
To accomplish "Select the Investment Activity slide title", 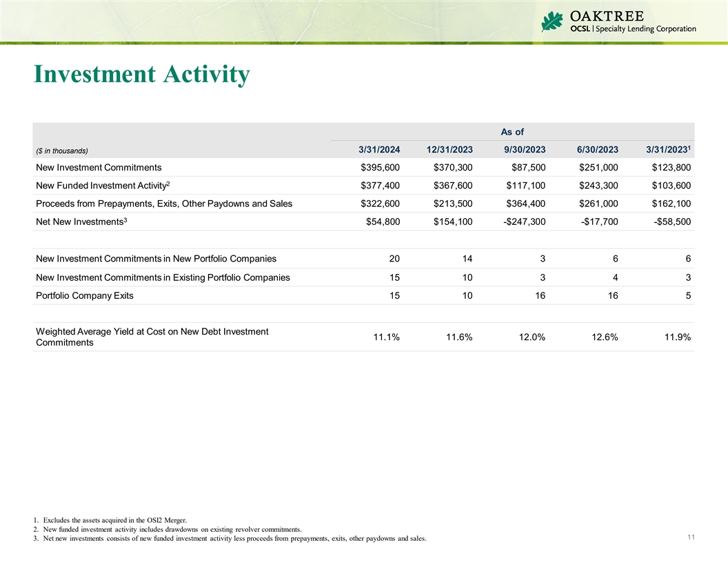I will click(141, 75).
